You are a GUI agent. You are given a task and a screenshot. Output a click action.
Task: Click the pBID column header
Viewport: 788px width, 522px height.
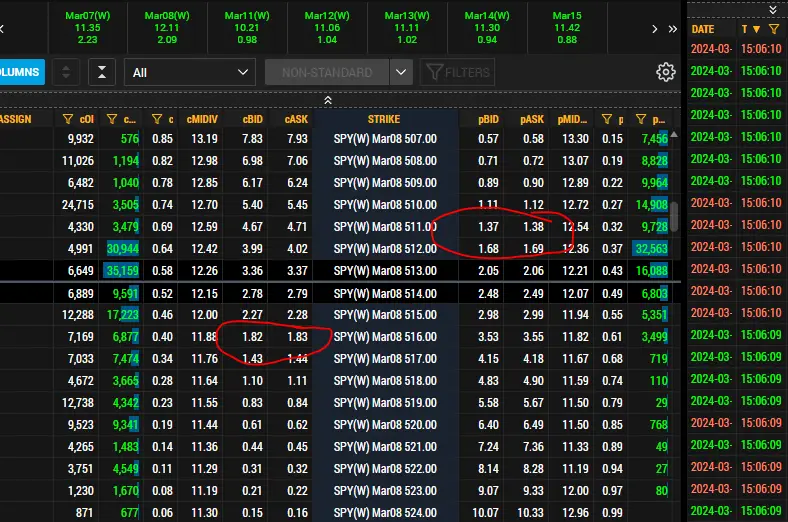(488, 119)
